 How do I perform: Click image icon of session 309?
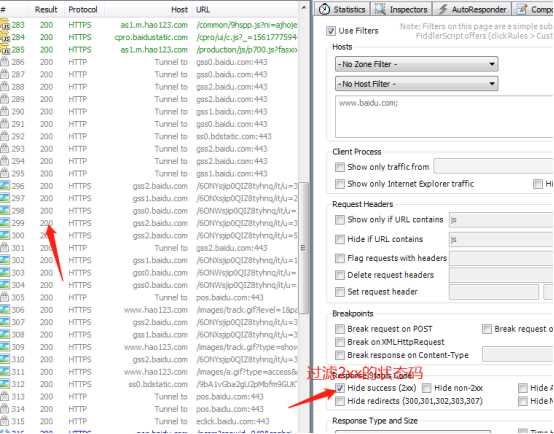click(x=5, y=347)
